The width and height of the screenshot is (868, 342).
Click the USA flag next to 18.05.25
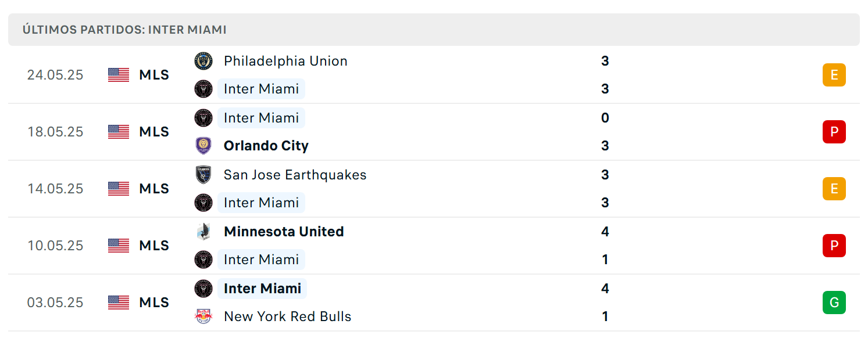[119, 132]
